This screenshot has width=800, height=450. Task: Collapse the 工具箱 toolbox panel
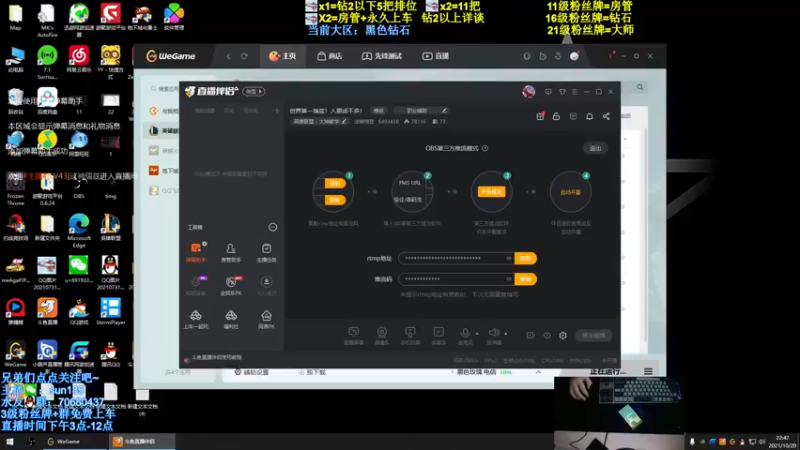coord(273,227)
